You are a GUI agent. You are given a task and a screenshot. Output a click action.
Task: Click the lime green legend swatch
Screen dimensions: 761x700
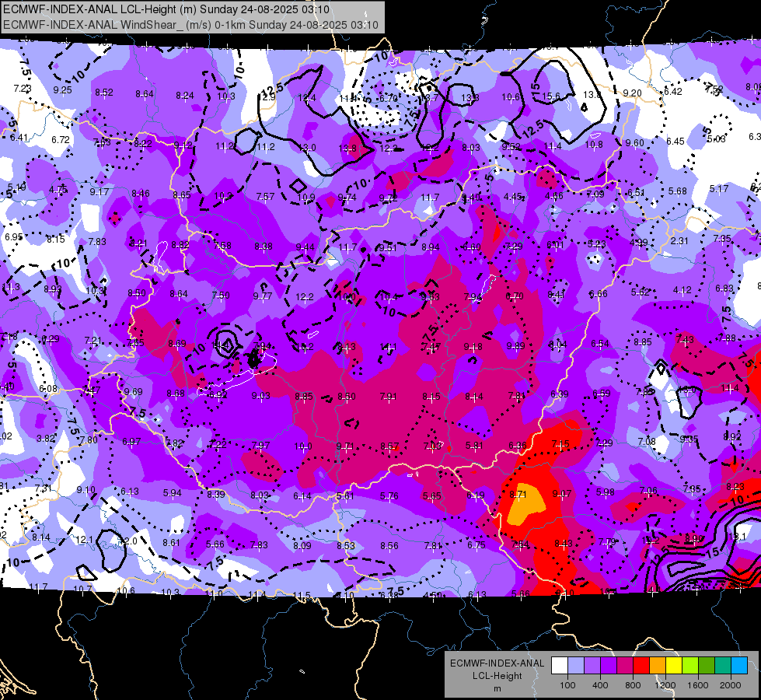690,666
